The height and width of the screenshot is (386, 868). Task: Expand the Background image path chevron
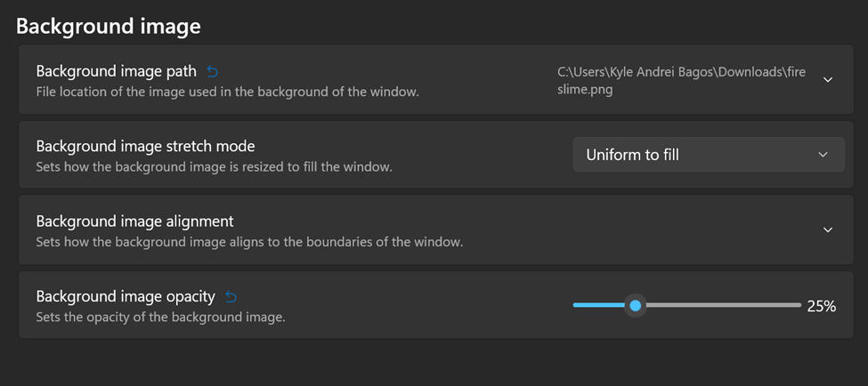(x=828, y=80)
